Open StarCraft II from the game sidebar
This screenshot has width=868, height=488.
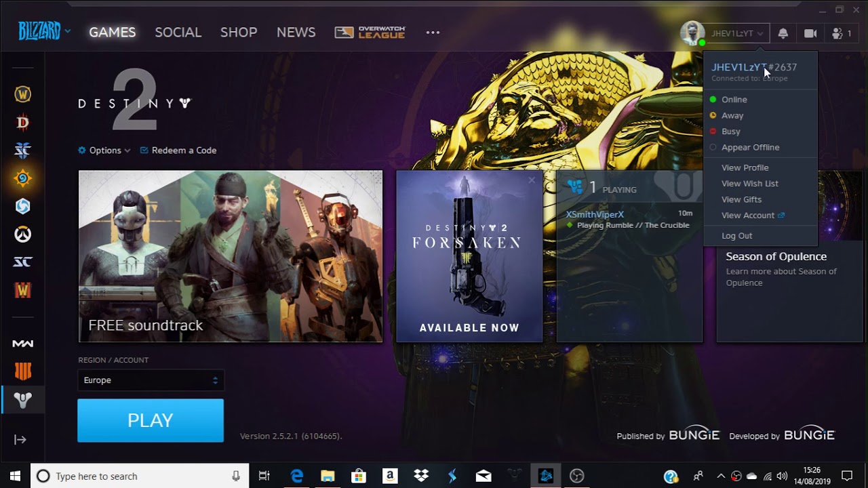click(x=22, y=150)
